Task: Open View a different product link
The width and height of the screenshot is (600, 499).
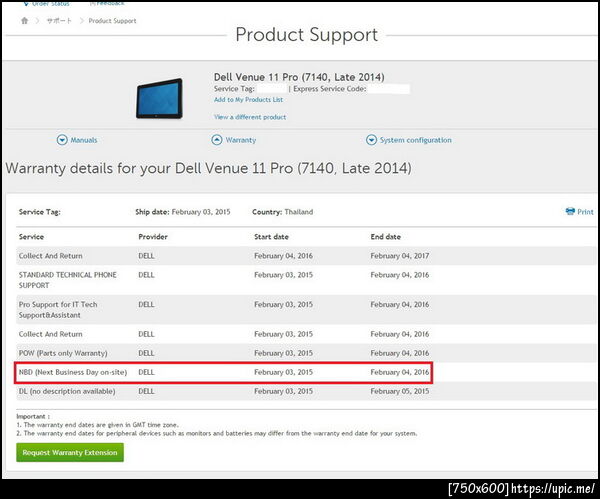Action: tap(250, 117)
